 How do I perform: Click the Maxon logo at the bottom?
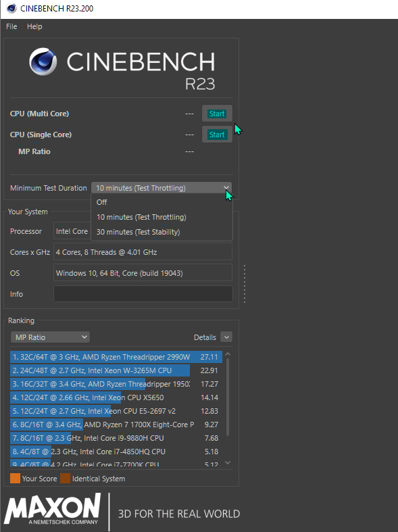coord(53,509)
